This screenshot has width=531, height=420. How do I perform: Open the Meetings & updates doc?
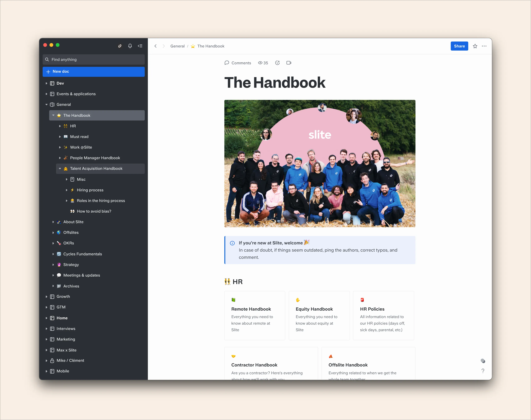(82, 275)
